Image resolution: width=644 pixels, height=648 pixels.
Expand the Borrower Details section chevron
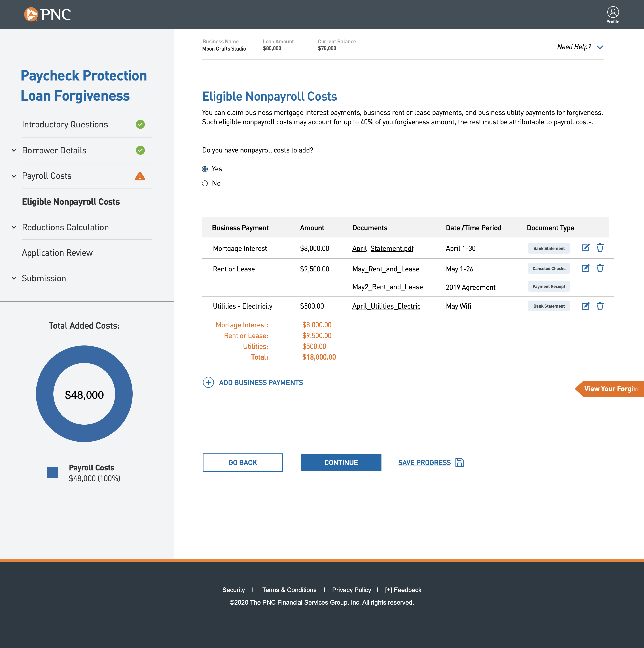[14, 151]
